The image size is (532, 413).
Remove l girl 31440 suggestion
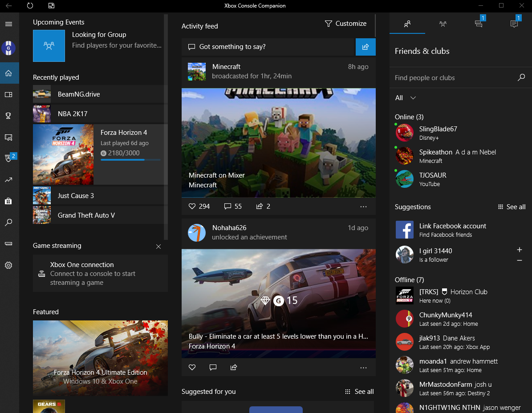pos(519,260)
